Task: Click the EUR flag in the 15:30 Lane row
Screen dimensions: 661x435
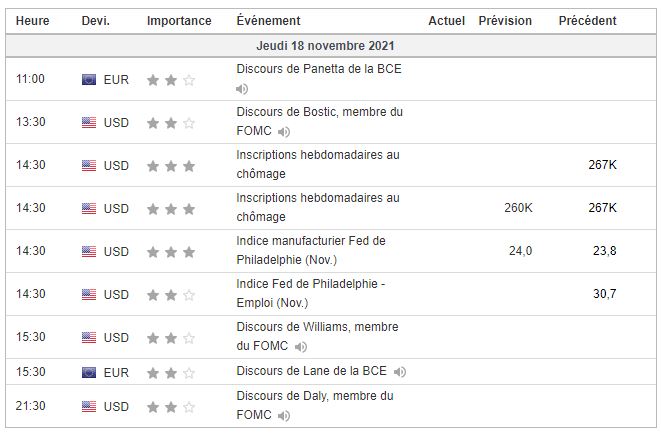Action: pos(89,373)
